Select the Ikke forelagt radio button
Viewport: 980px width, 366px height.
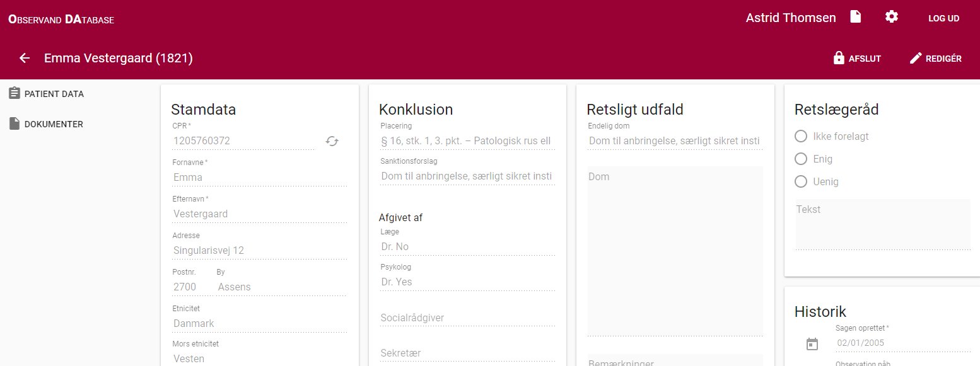tap(801, 136)
